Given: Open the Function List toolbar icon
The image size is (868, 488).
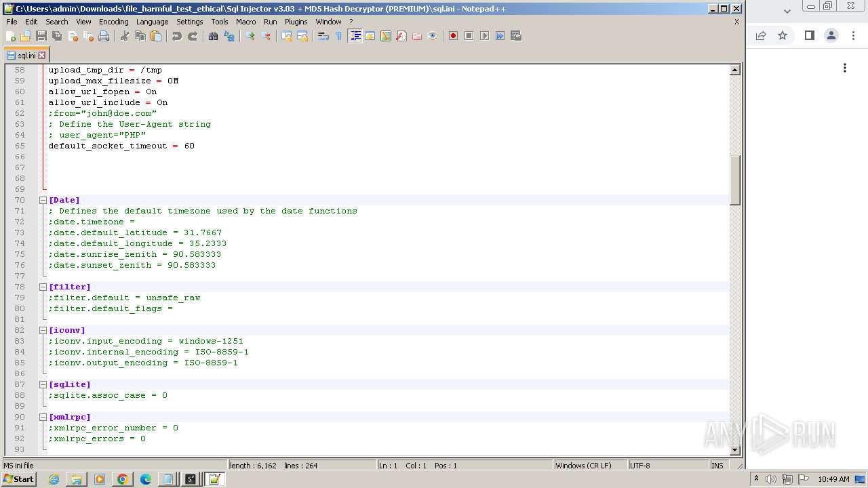Looking at the screenshot, I should click(401, 36).
